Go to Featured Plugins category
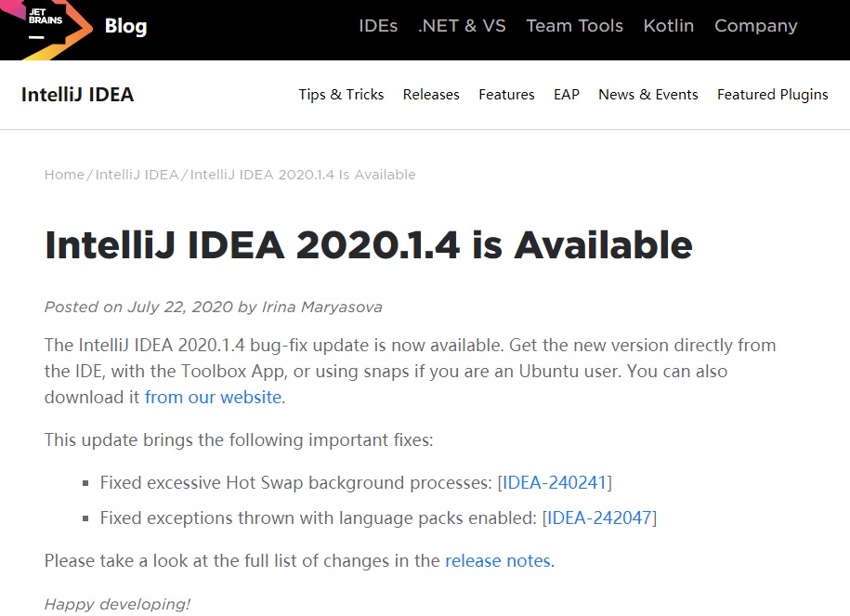The width and height of the screenshot is (850, 616). (x=773, y=95)
